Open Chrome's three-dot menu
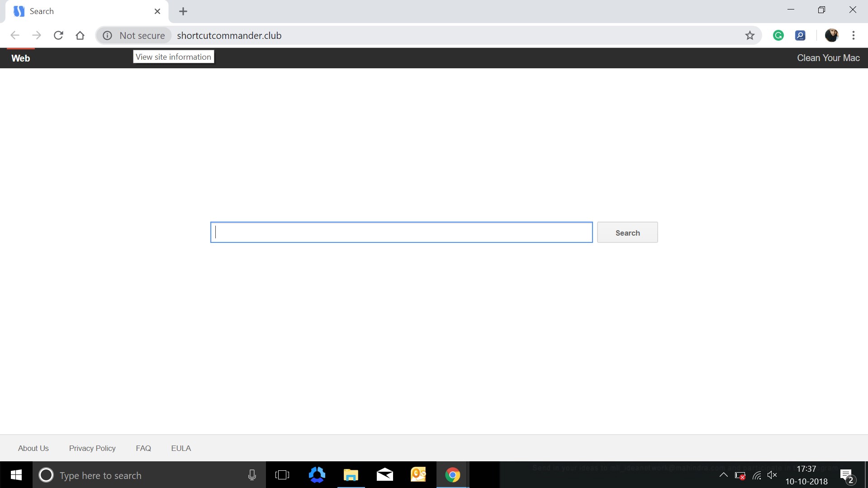This screenshot has width=868, height=488. pos(853,35)
